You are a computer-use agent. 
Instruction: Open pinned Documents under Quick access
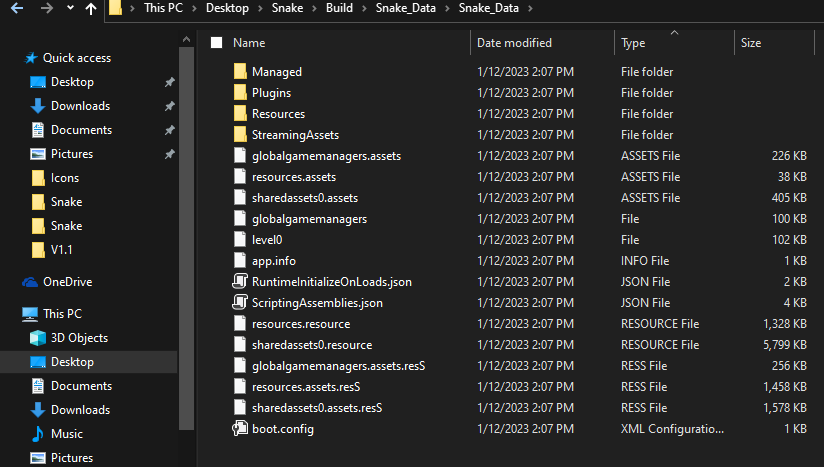(81, 130)
